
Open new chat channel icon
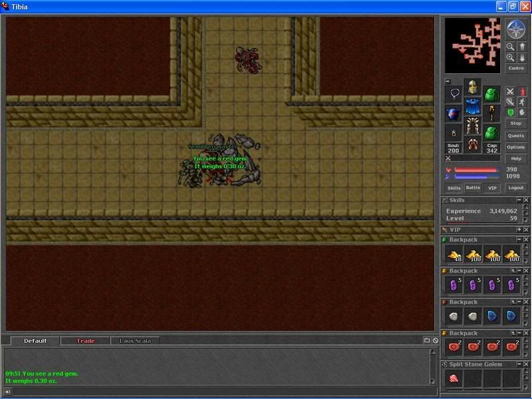(427, 340)
